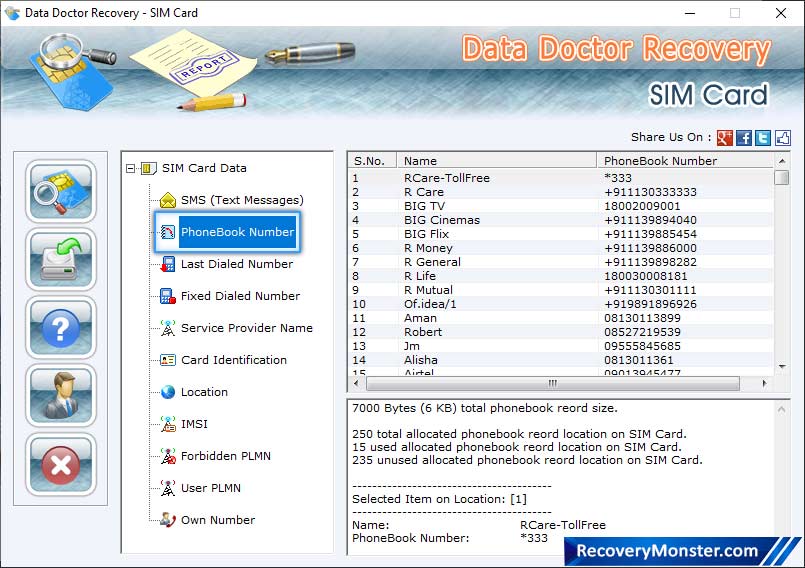Click table vertical scrollbar down arrow

[x=782, y=367]
